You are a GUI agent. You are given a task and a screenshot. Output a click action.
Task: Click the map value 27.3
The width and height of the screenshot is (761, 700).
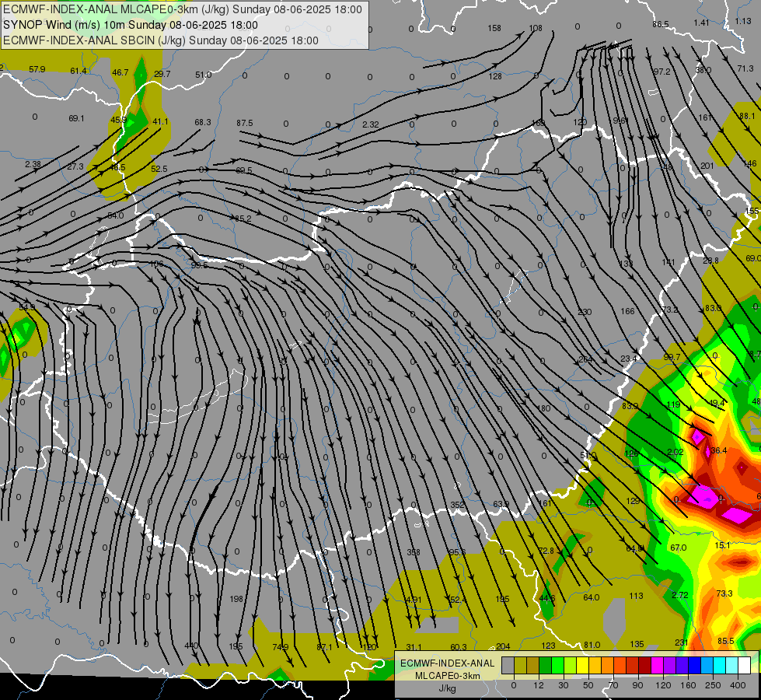(75, 166)
